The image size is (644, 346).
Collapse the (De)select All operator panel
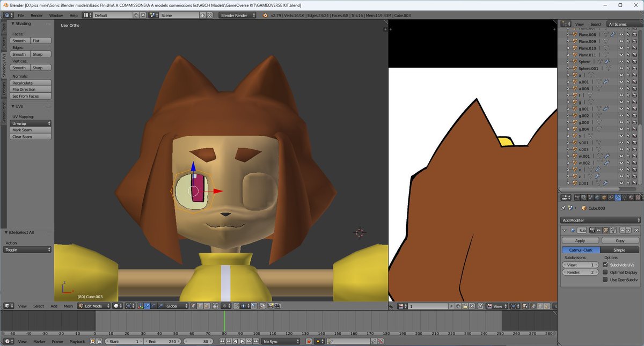coord(7,232)
